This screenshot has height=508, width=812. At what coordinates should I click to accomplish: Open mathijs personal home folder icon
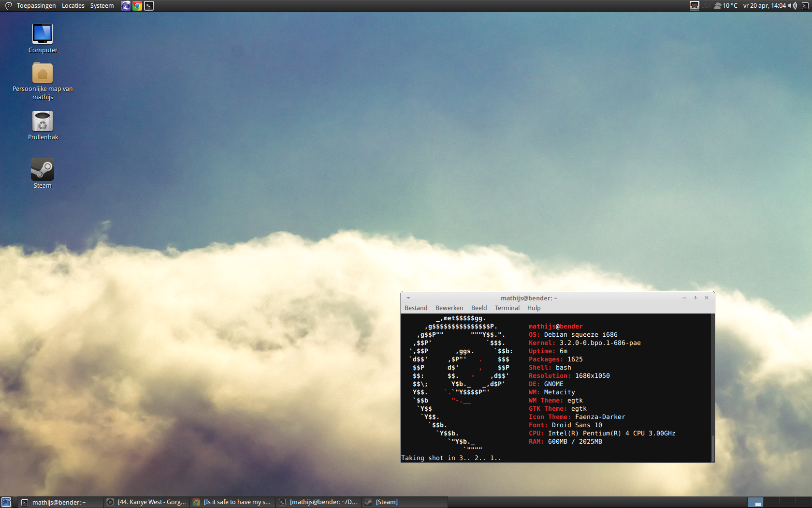43,74
